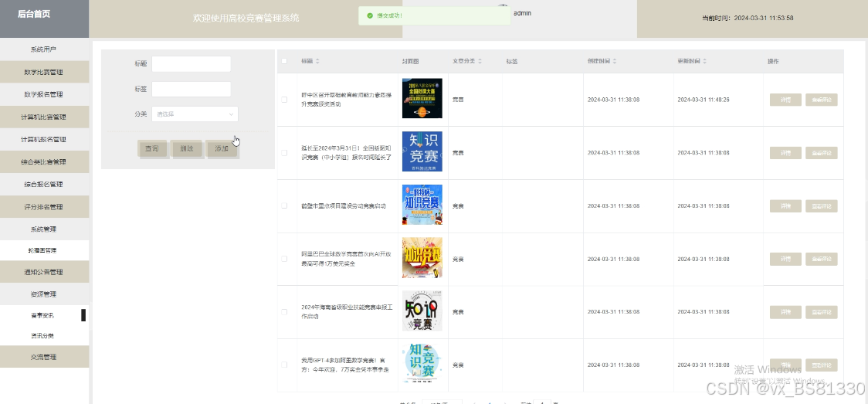Expand 通知公告管理 in sidebar

(44, 272)
